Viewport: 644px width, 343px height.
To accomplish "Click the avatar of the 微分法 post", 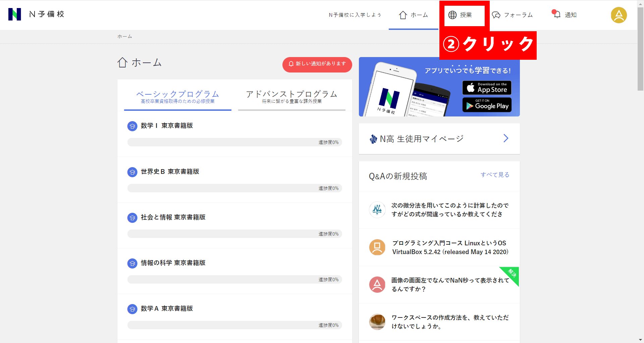I will coord(377,210).
